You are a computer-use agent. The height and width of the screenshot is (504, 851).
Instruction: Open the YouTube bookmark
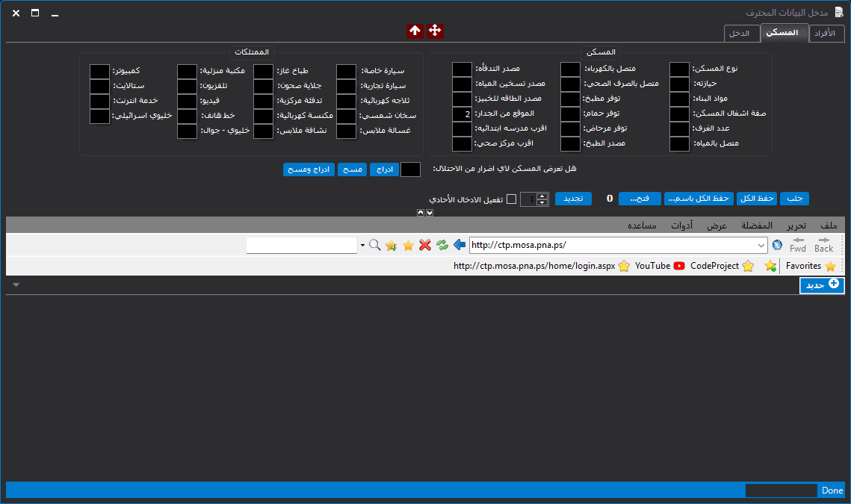click(660, 266)
